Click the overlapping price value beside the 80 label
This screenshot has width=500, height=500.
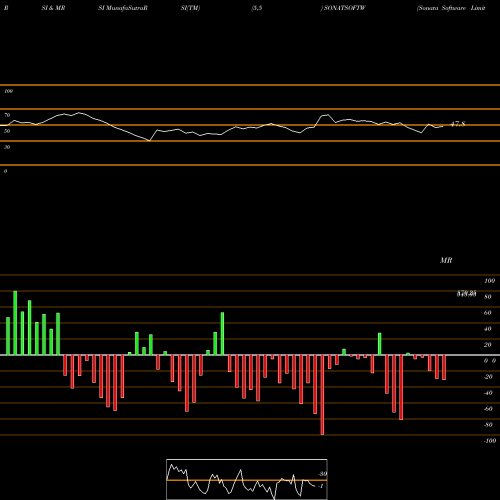coord(466,294)
